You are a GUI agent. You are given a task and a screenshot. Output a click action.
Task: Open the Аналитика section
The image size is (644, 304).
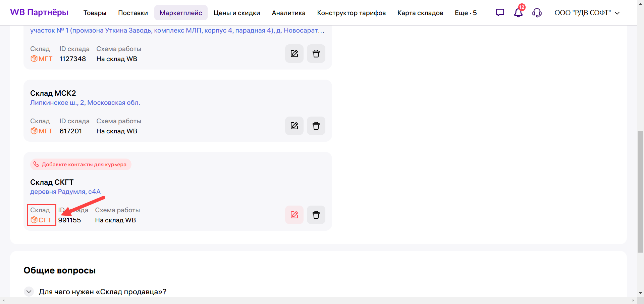(x=288, y=13)
